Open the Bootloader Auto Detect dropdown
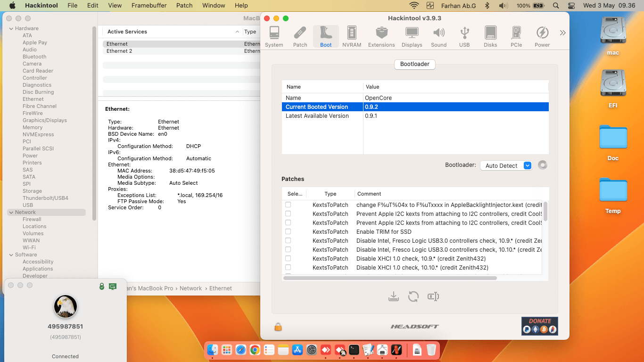Screen dimensions: 644x362 pyautogui.click(x=506, y=165)
